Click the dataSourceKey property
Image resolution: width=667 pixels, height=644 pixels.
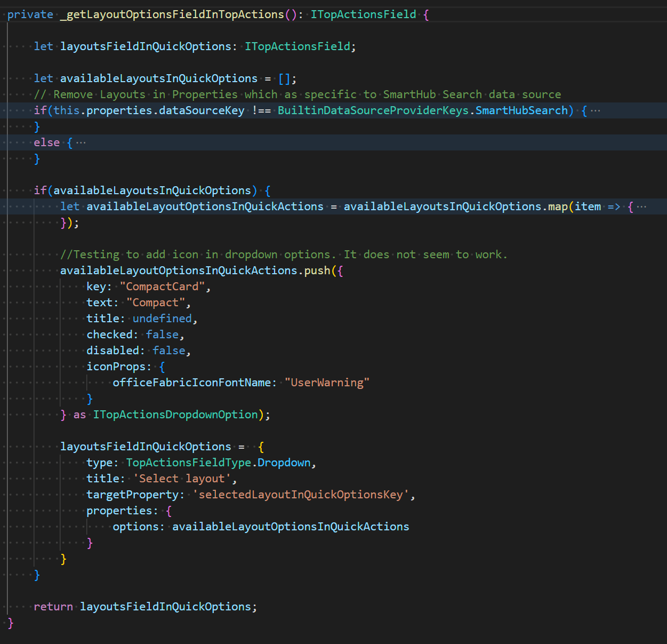tap(202, 110)
